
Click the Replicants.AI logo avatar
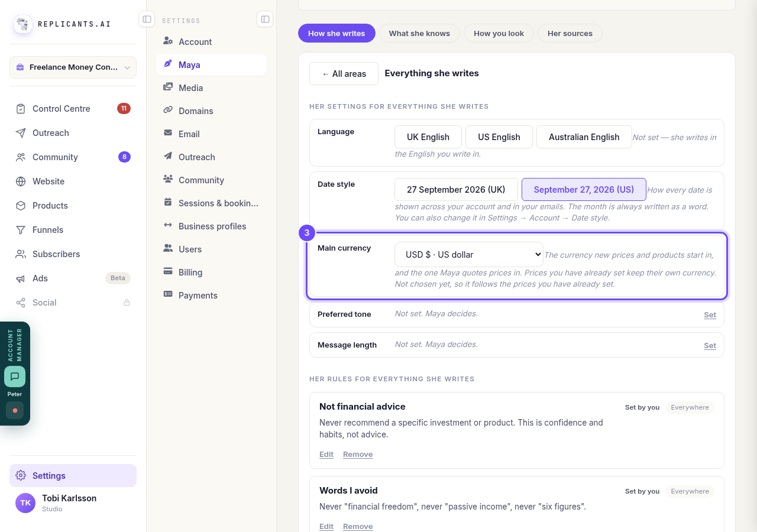[x=23, y=24]
